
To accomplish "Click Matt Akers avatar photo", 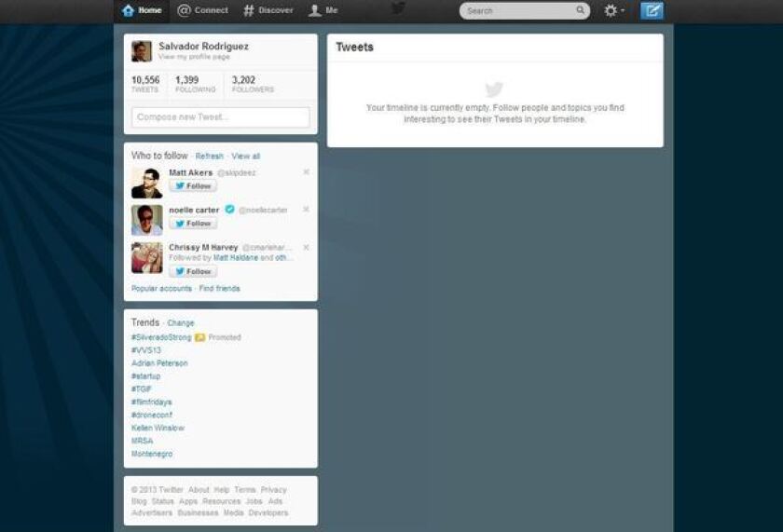I will pos(147,184).
